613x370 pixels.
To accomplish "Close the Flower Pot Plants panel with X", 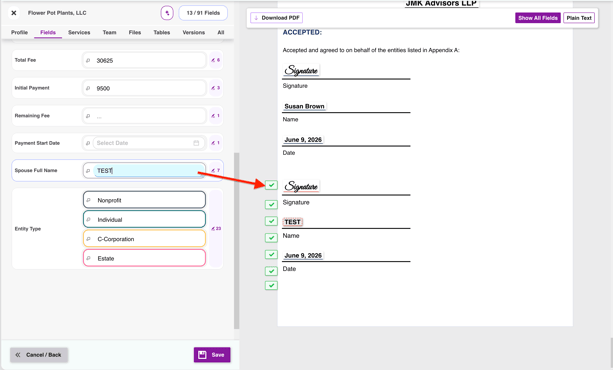I will tap(14, 13).
